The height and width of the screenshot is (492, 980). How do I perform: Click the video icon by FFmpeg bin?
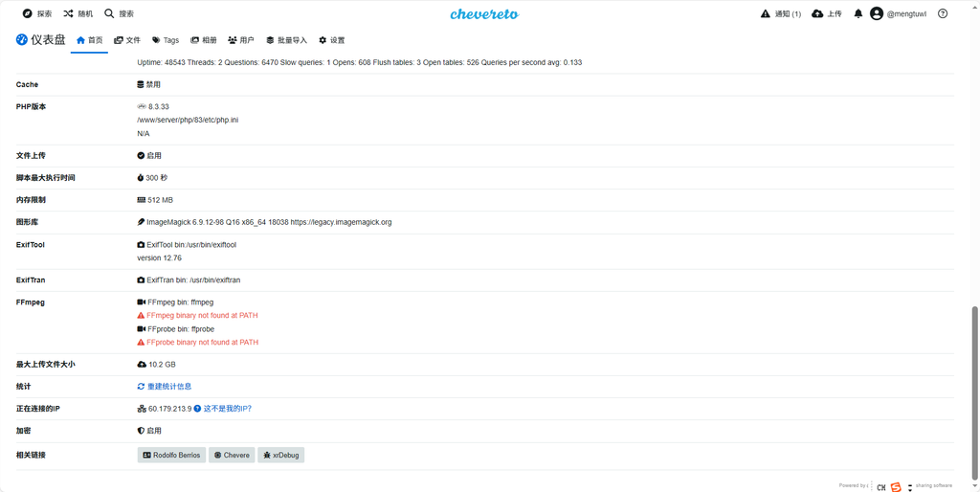pyautogui.click(x=142, y=302)
